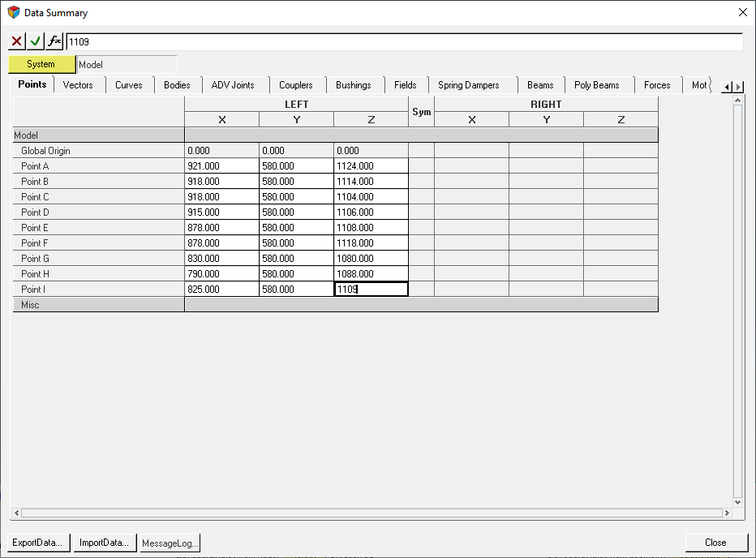Open the Forces tab
Image resolution: width=756 pixels, height=558 pixels.
click(657, 85)
